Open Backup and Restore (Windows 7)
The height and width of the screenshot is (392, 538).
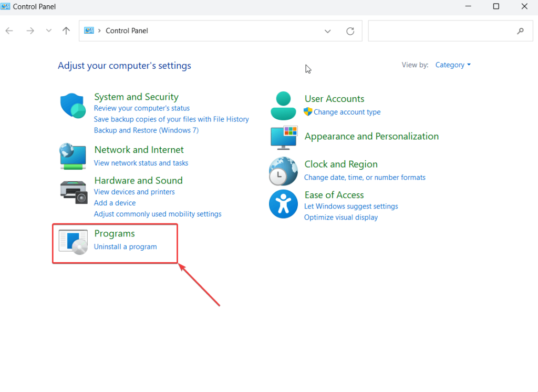pos(146,130)
